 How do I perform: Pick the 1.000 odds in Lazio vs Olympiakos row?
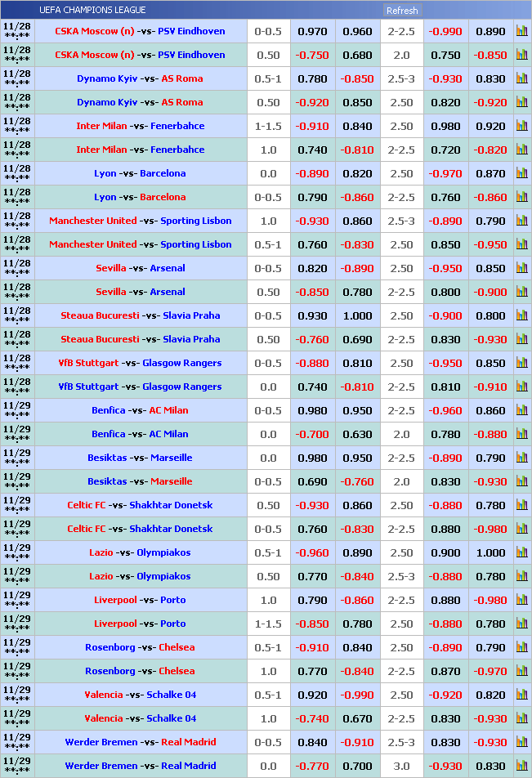pos(490,553)
